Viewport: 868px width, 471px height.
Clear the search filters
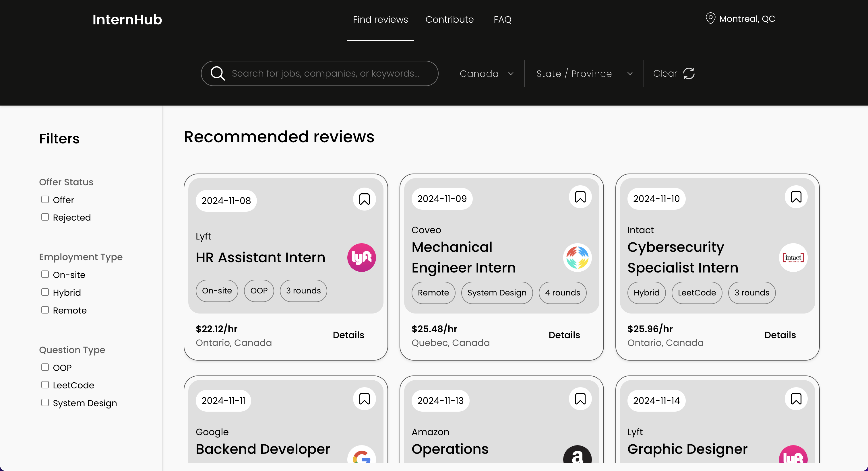674,73
